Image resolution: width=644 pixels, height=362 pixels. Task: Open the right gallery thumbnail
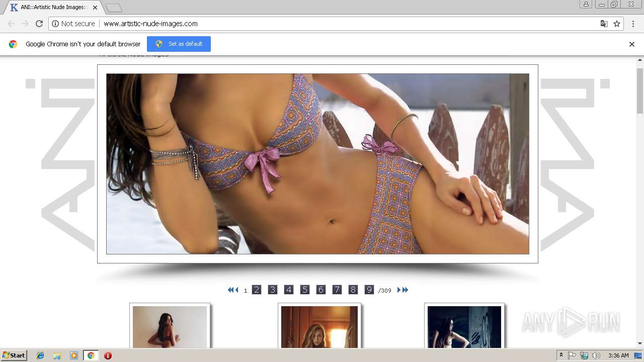(464, 327)
